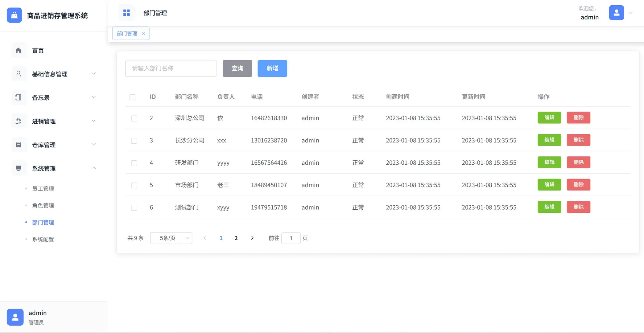Click the grid icon next to 部门管理 header
This screenshot has height=333, width=644.
pyautogui.click(x=126, y=13)
